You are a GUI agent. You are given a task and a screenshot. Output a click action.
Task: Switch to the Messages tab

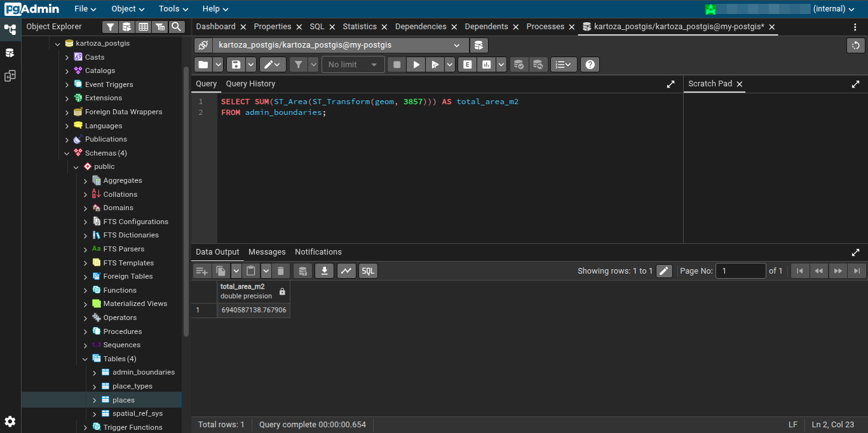point(267,252)
